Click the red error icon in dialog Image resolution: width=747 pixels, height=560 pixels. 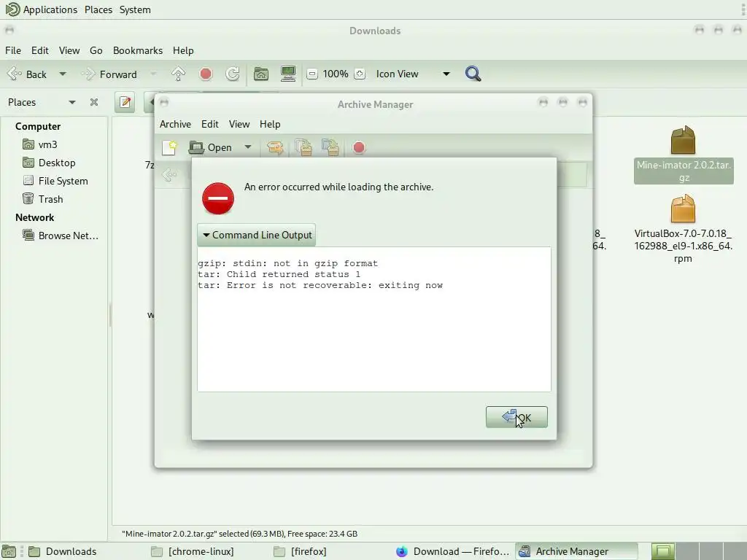coord(217,198)
